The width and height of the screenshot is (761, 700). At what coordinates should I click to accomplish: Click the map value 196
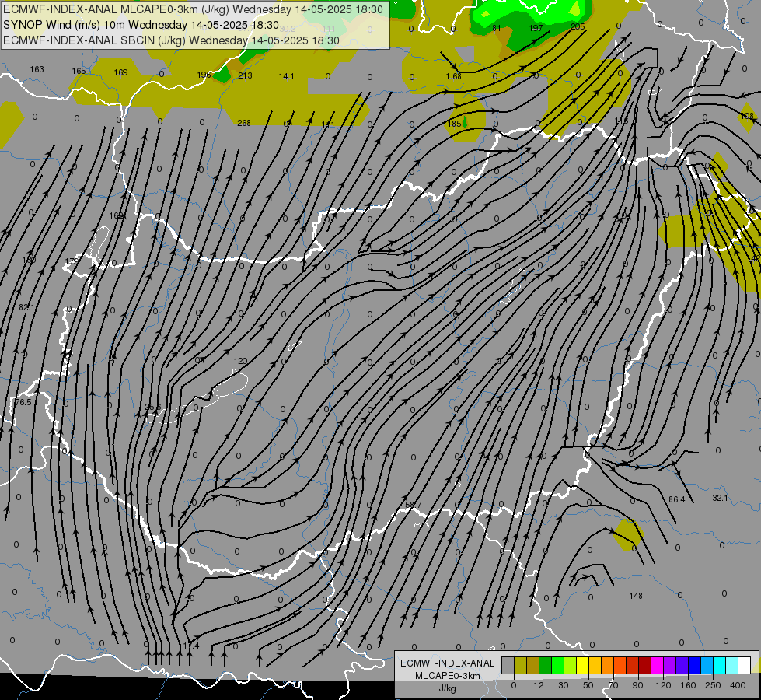pyautogui.click(x=204, y=75)
